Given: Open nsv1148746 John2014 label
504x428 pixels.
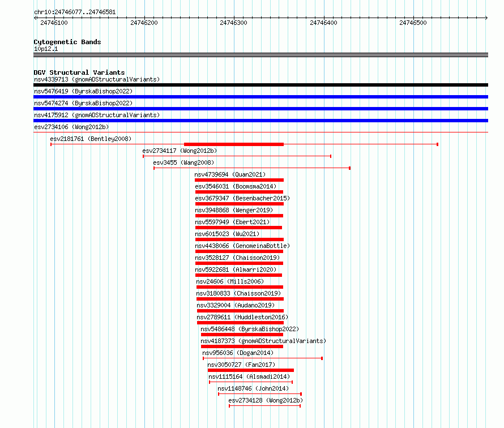Looking at the screenshot, I should click(253, 388).
